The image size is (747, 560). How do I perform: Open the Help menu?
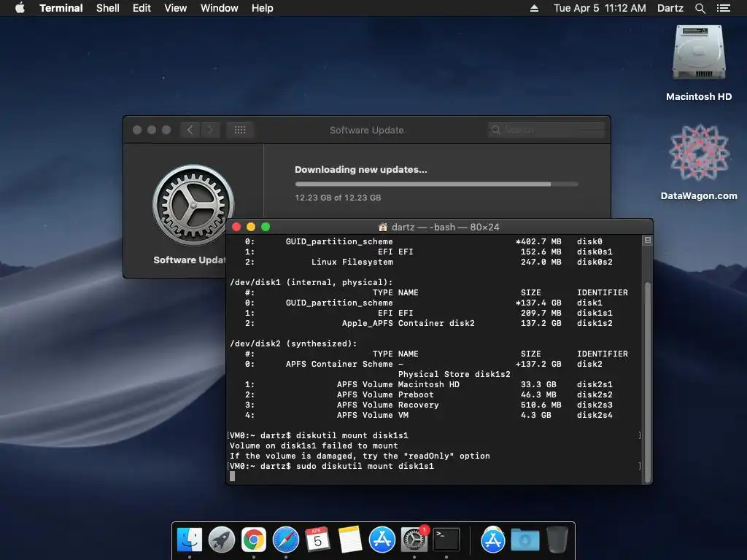(263, 8)
